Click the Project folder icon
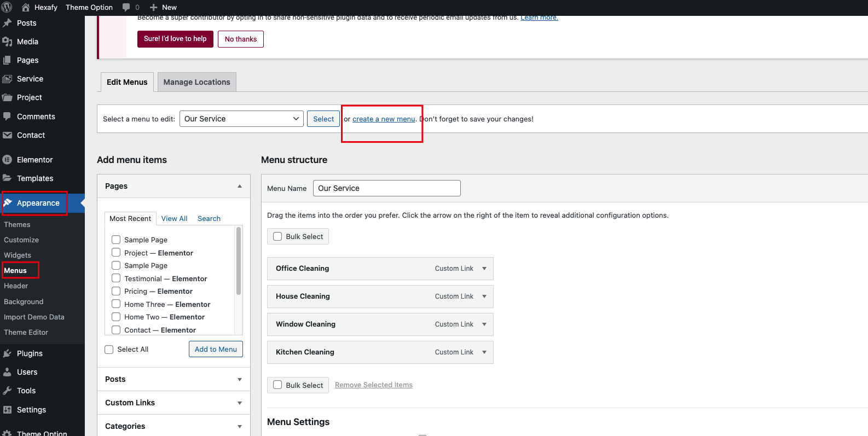This screenshot has height=436, width=868. (7, 97)
